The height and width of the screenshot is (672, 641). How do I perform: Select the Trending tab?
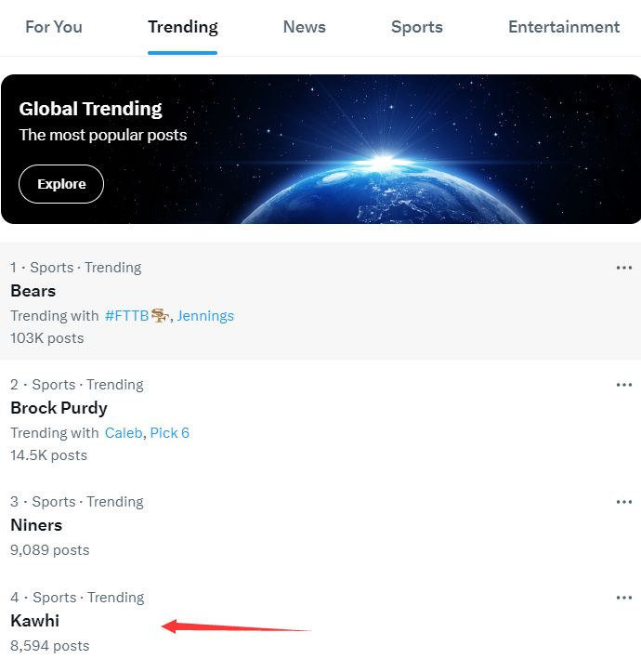pyautogui.click(x=183, y=27)
